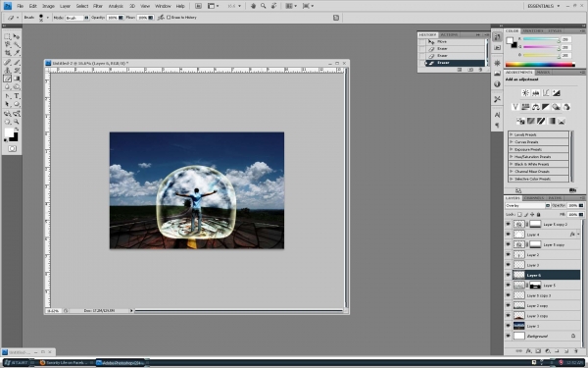Select the Eyedropper tool
588x368 pixels.
pyautogui.click(x=17, y=53)
